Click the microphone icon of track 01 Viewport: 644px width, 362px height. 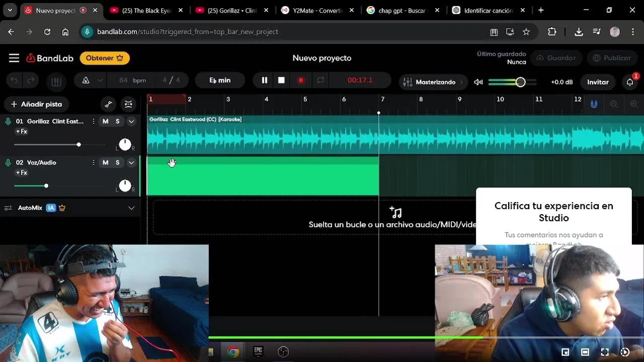coord(8,121)
